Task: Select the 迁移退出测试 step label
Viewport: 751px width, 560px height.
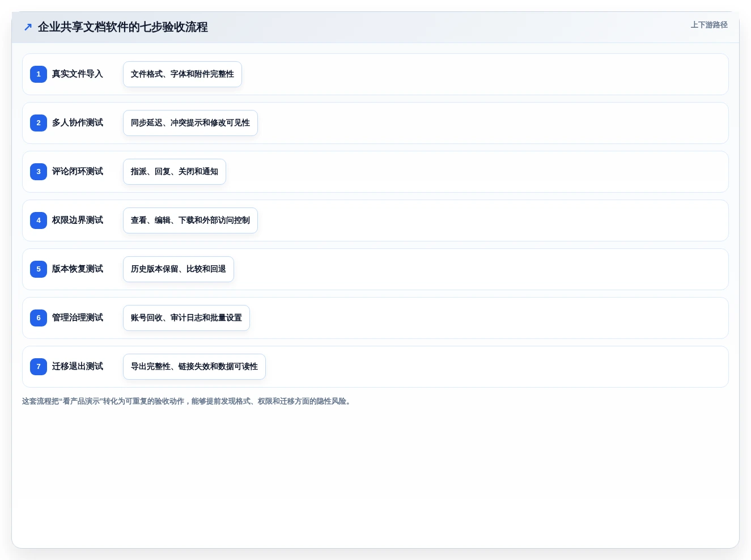Action: [x=78, y=367]
